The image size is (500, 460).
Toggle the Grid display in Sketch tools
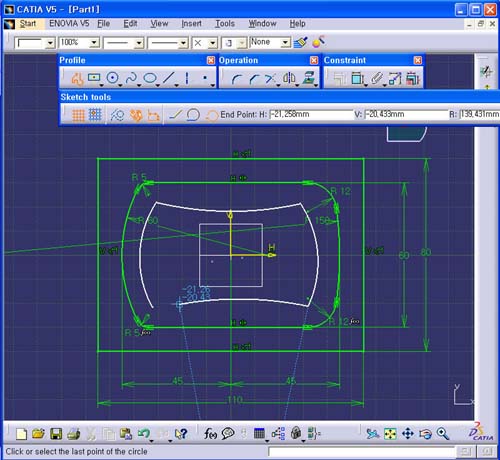point(78,115)
